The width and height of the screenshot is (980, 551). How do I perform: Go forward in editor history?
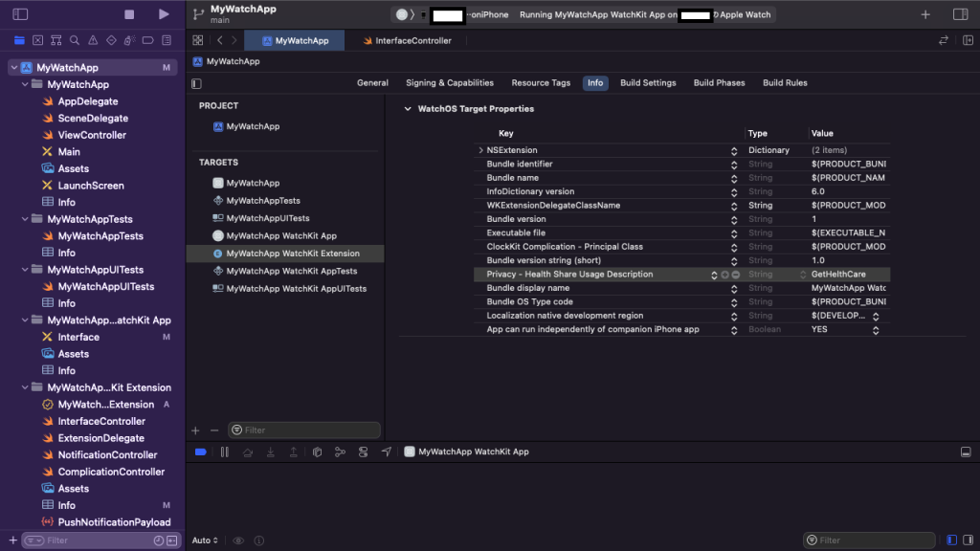pos(234,40)
